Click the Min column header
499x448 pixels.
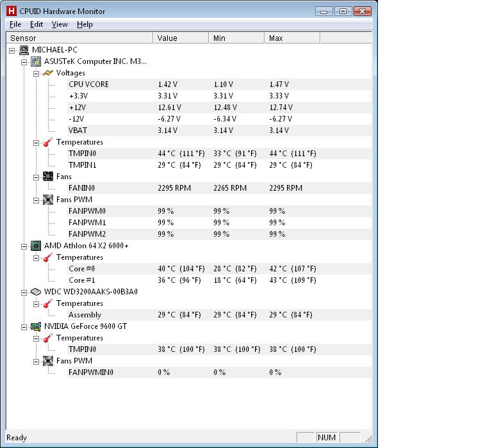[x=236, y=38]
